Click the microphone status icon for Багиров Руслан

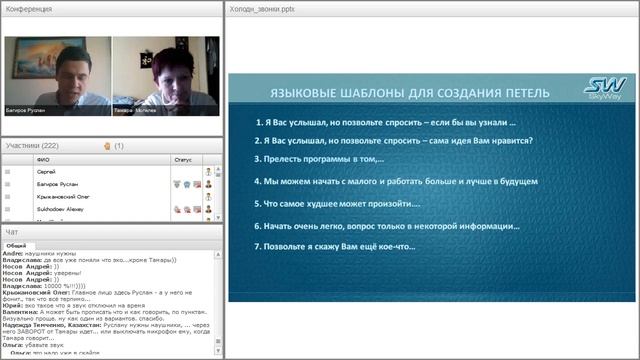tap(177, 184)
